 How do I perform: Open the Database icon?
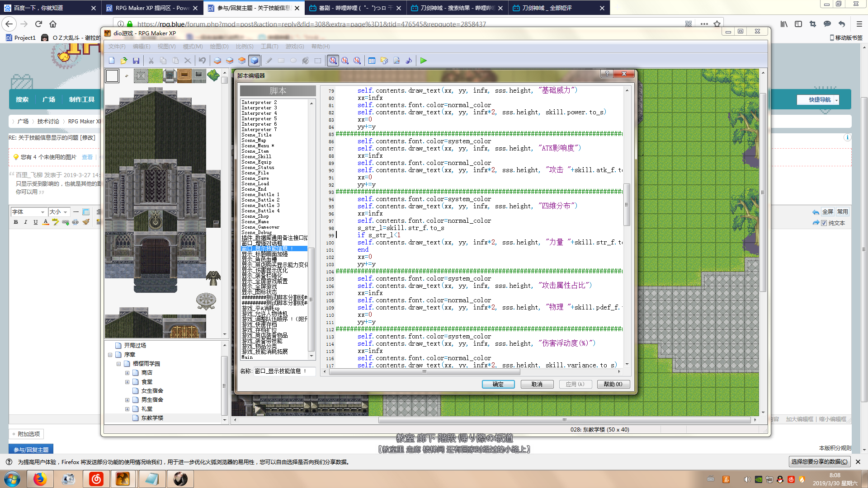372,61
